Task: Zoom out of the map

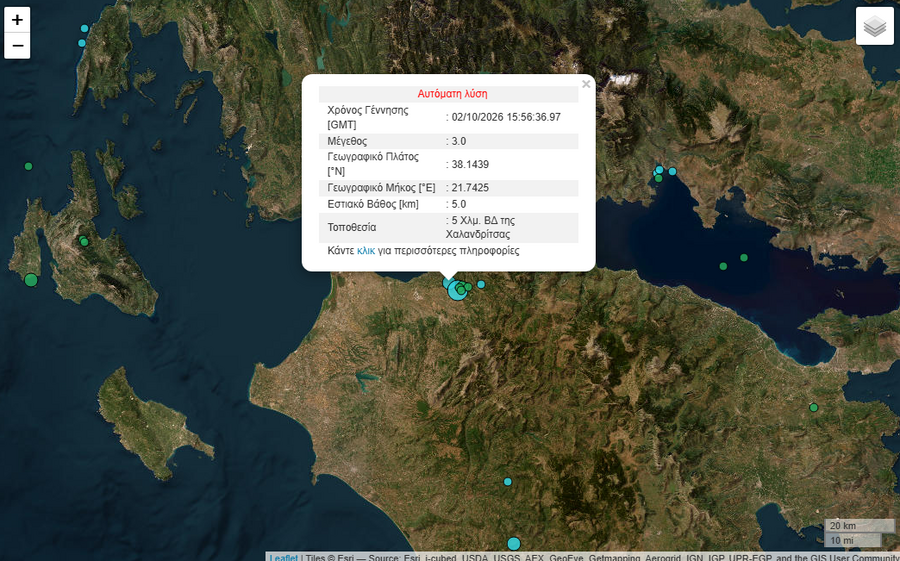Action: pos(17,46)
